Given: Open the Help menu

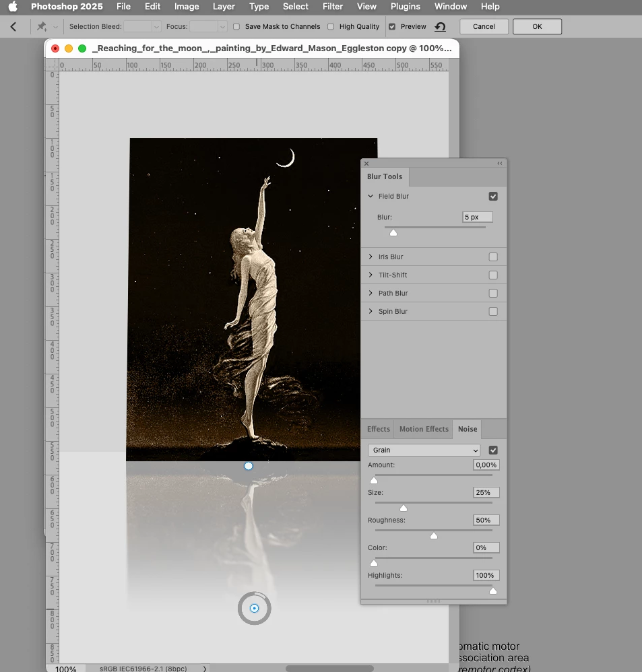Looking at the screenshot, I should tap(490, 7).
